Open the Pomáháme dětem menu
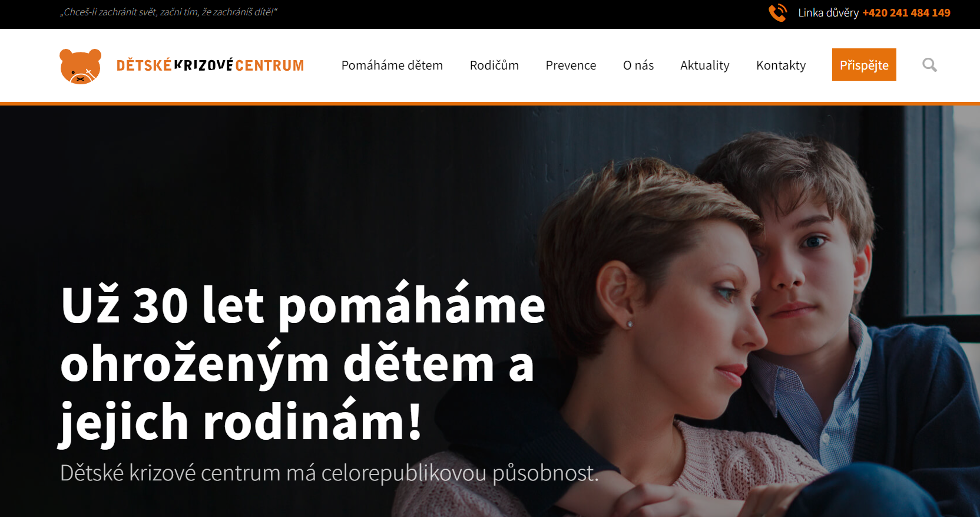Image resolution: width=980 pixels, height=517 pixels. (x=392, y=65)
